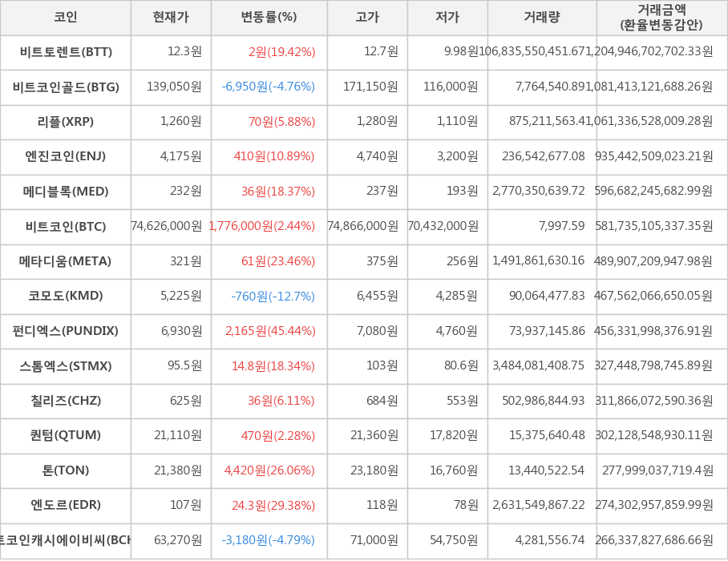This screenshot has width=728, height=561.
Task: Select the 리플(XRP) coin name
Action: pyautogui.click(x=66, y=122)
